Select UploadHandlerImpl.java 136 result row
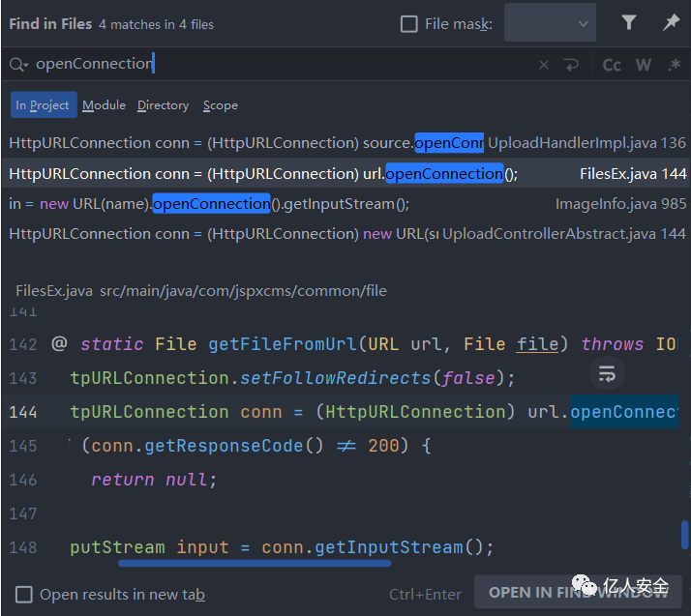Screen dimensions: 691x616 (x=345, y=143)
